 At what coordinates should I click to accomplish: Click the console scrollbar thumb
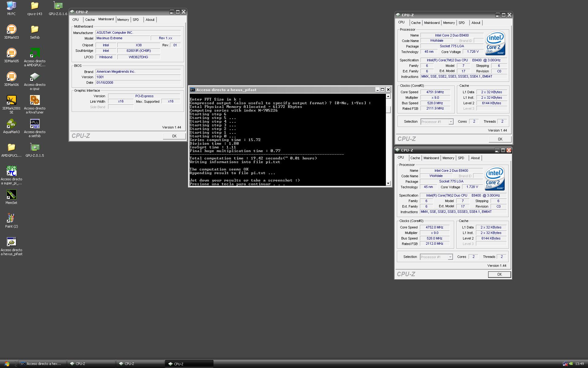click(388, 109)
